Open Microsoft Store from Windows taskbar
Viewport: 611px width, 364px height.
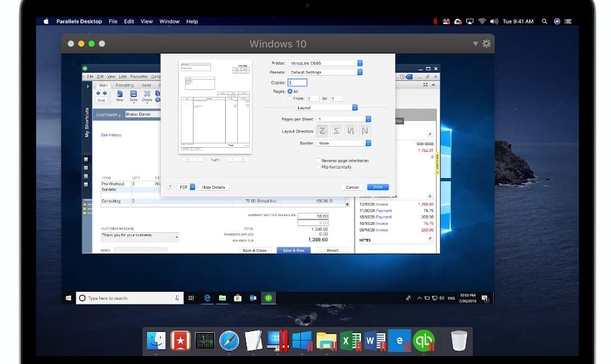pos(238,298)
